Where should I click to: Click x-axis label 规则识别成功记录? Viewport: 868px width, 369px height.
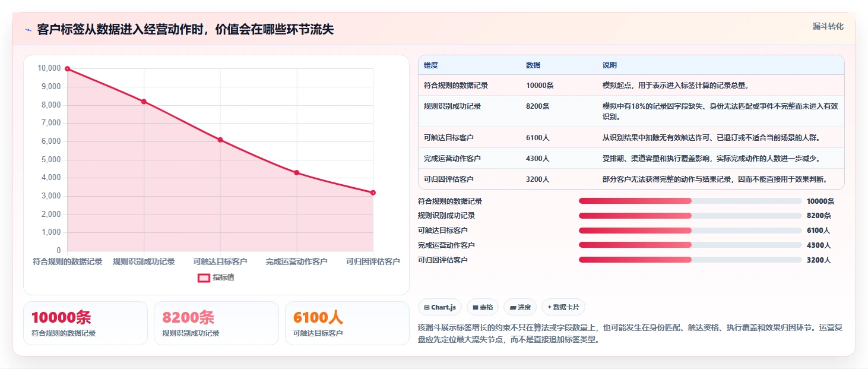click(144, 261)
